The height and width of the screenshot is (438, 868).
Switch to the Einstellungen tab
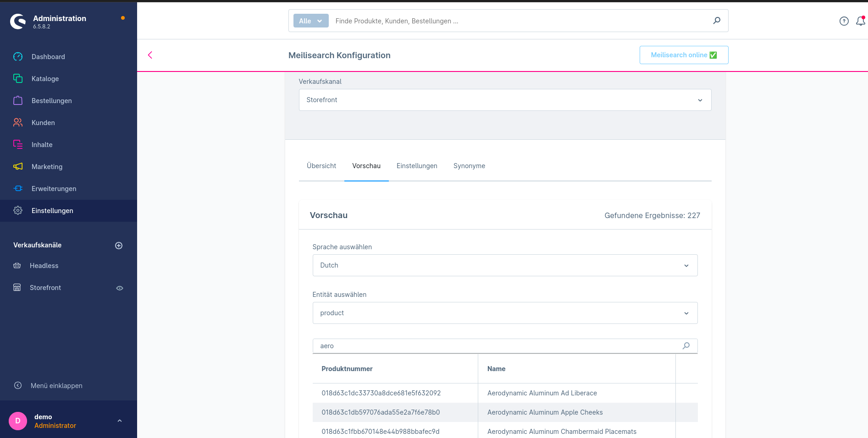(417, 166)
